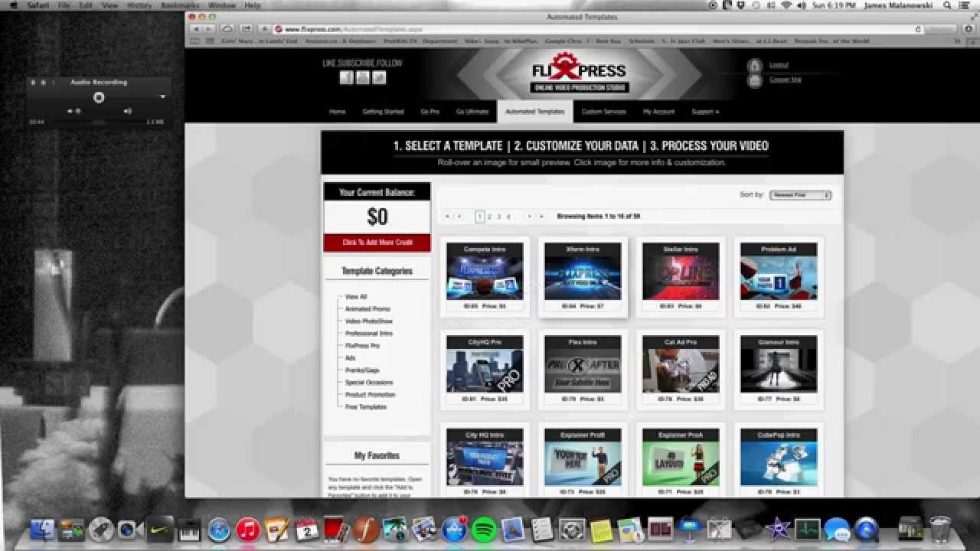This screenshot has width=980, height=551.
Task: Select the Animated Promo category
Action: 367,309
